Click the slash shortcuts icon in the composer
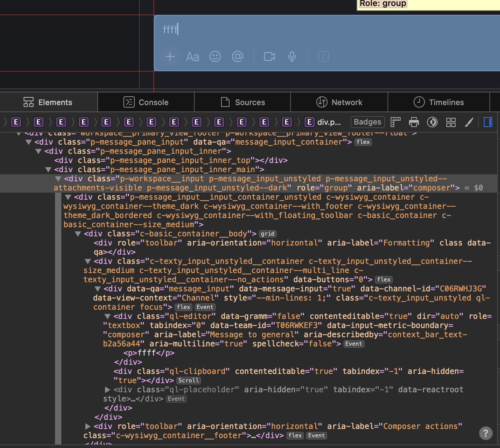Viewport: 500px width, 448px height. (324, 56)
